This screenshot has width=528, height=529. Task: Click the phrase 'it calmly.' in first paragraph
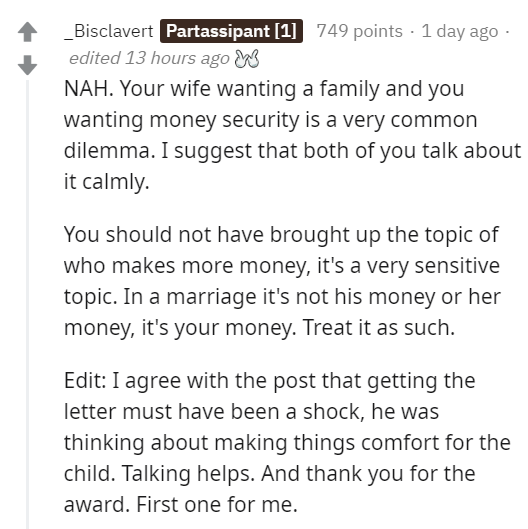pyautogui.click(x=107, y=182)
